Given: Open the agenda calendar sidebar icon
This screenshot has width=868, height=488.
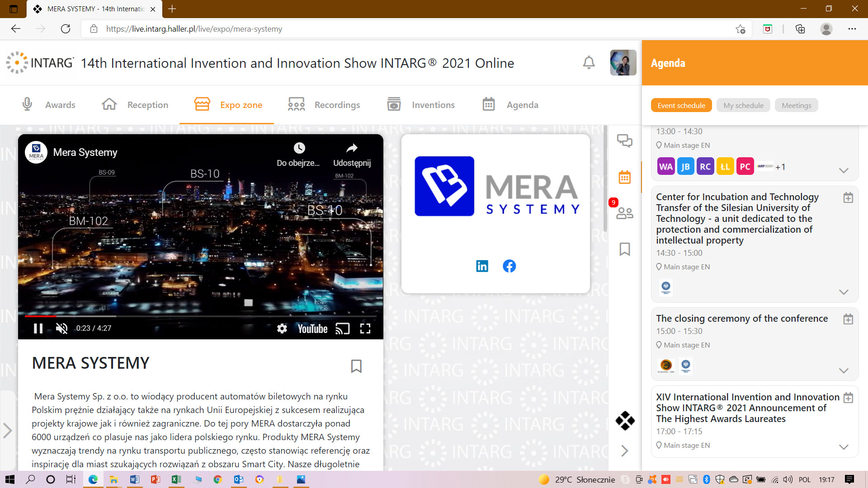Looking at the screenshot, I should pyautogui.click(x=625, y=177).
